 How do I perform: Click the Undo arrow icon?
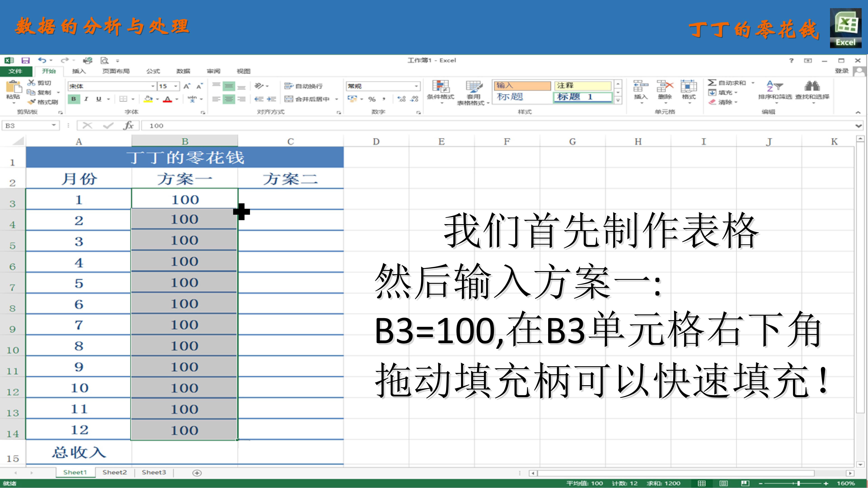pyautogui.click(x=42, y=60)
